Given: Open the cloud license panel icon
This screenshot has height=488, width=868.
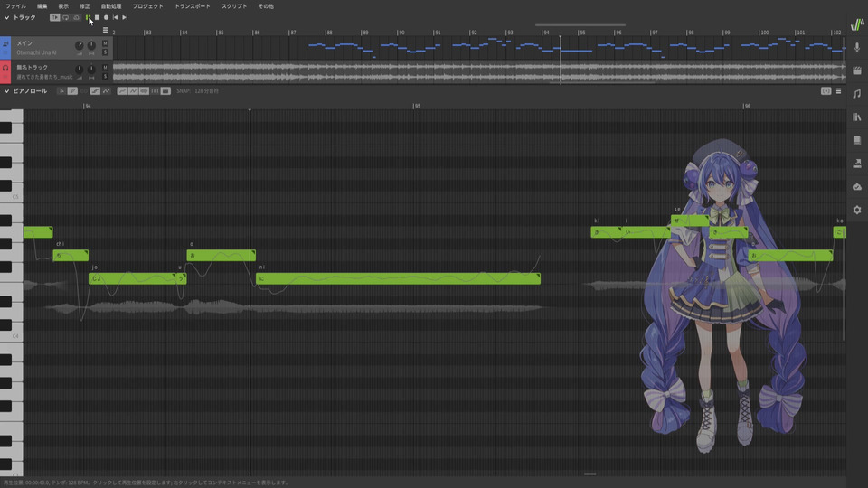Looking at the screenshot, I should click(857, 187).
